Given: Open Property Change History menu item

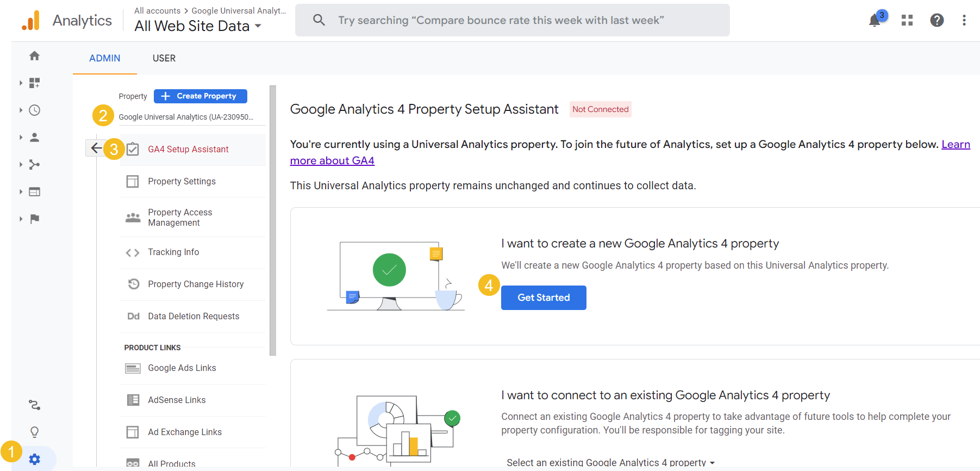Looking at the screenshot, I should [x=192, y=284].
